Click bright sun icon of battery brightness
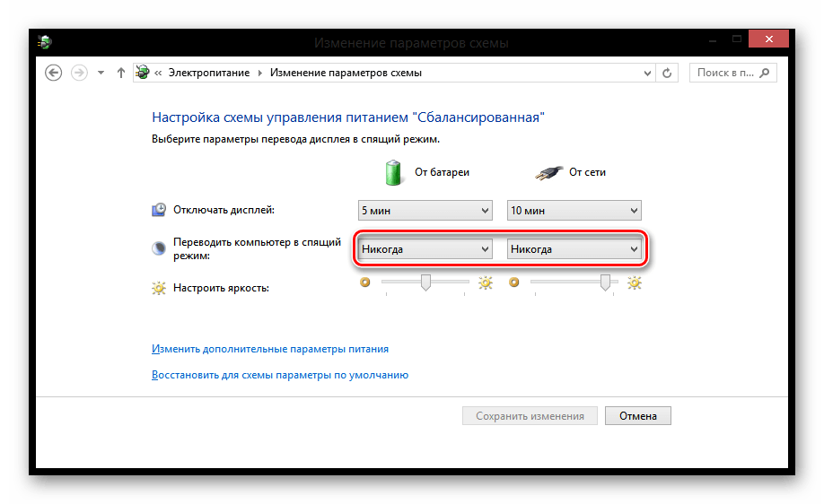Screen dimensions: 824x504 [485, 283]
